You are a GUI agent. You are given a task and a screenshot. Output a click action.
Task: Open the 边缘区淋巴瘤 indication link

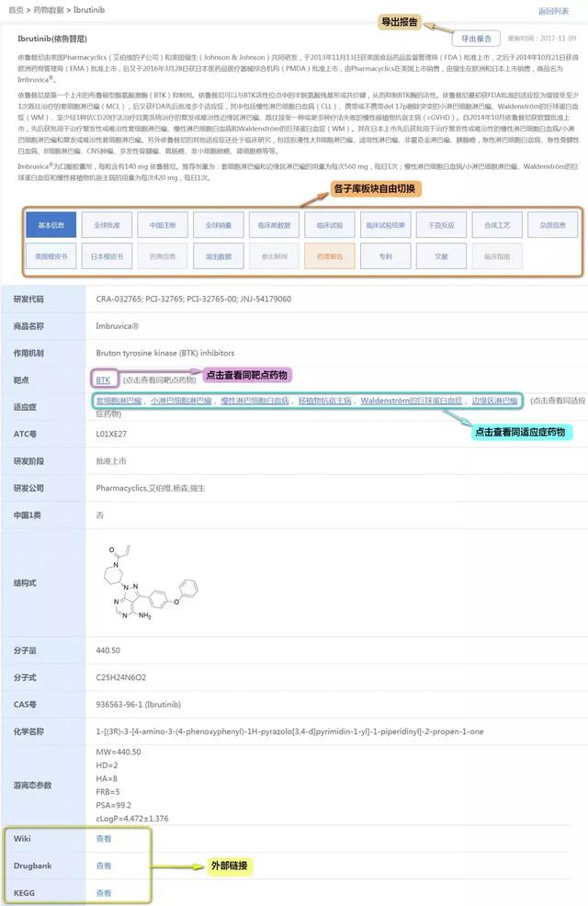pos(494,401)
